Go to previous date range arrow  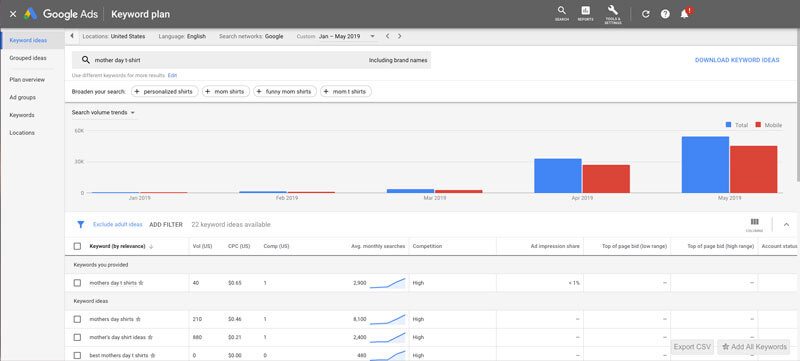pyautogui.click(x=388, y=36)
